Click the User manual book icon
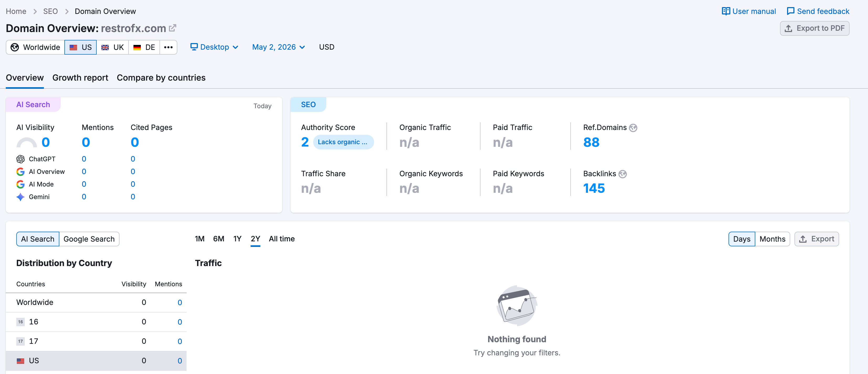868x374 pixels. pos(726,11)
